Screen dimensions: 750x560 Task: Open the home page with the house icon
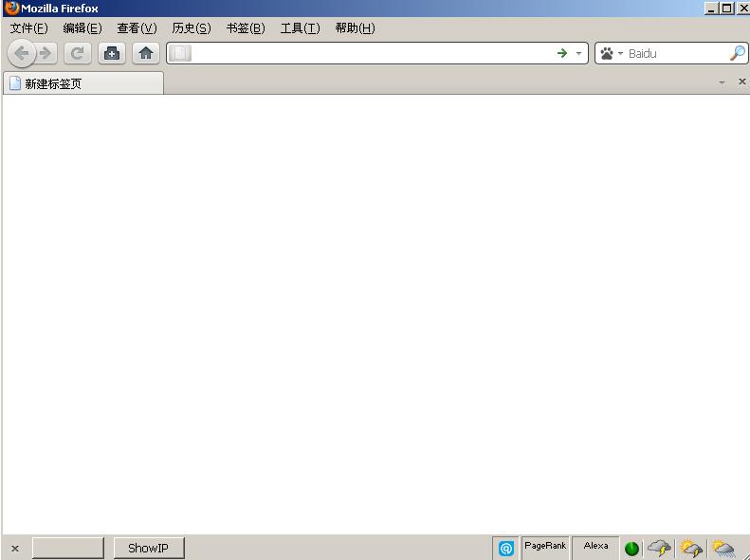pyautogui.click(x=146, y=53)
